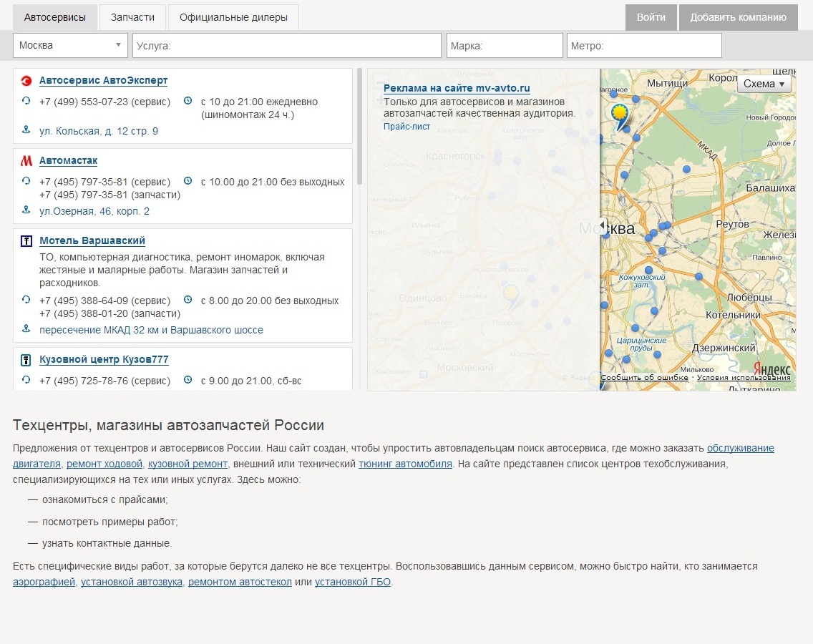Switch to the Запчасти tab
Screen dimensions: 813x644
(x=132, y=17)
